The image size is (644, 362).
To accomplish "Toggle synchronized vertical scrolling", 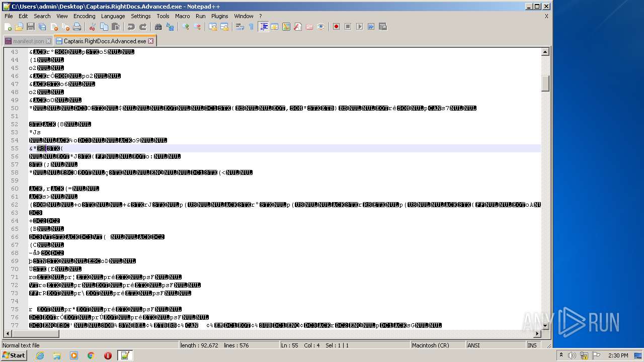I will 213,27.
